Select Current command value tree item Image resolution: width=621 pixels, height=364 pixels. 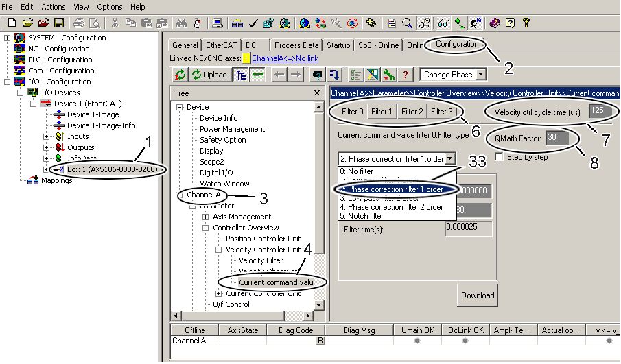coord(276,282)
